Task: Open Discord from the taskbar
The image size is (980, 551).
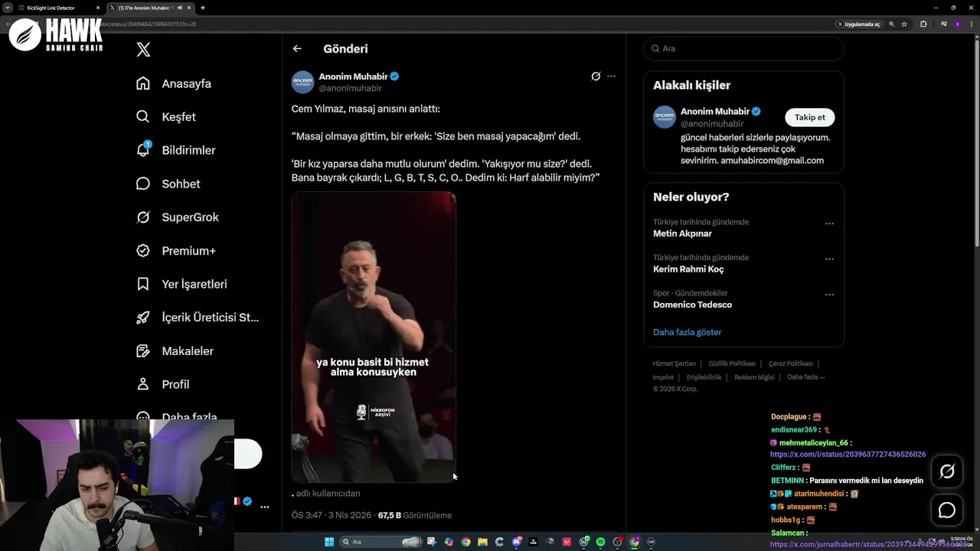Action: [x=517, y=542]
